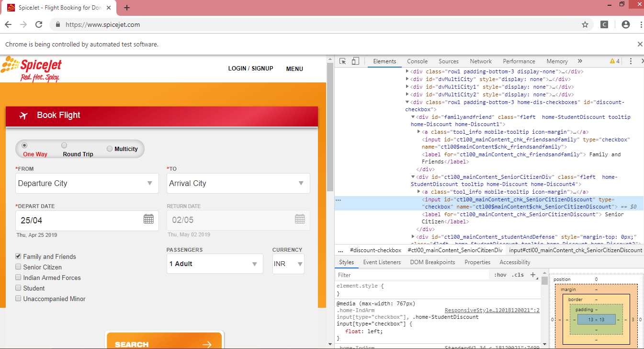Show more DevTools panel tabs
The height and width of the screenshot is (349, 644).
580,61
